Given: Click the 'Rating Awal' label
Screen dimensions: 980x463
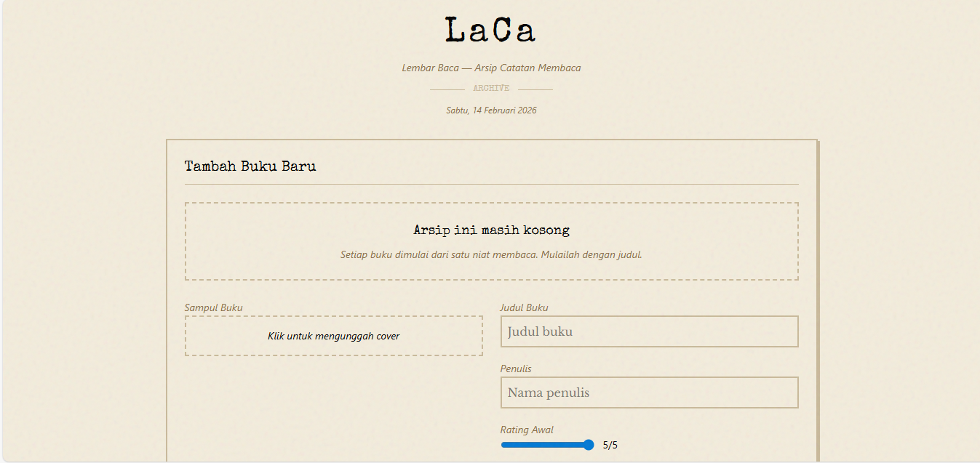Looking at the screenshot, I should (527, 430).
